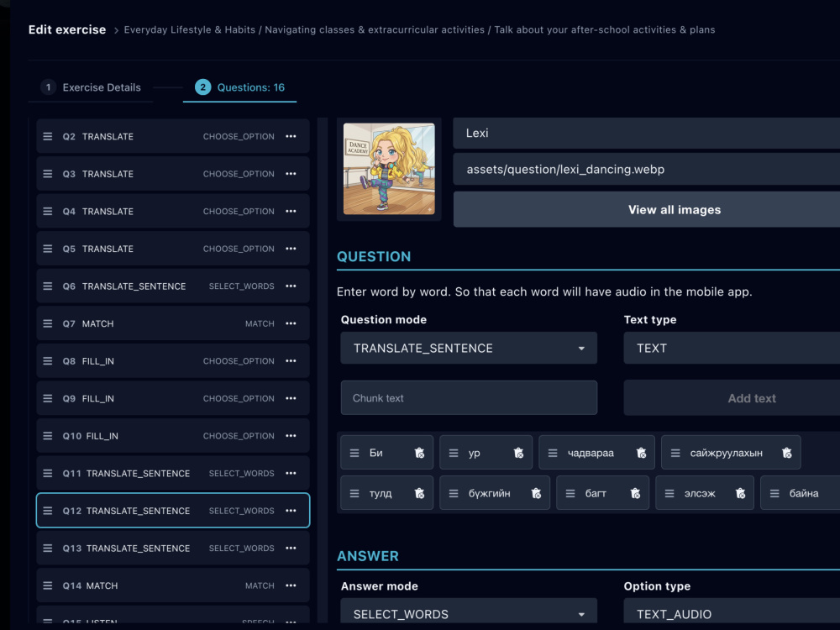Open the more options menu for Q9 FILL_IN
840x630 pixels.
click(291, 398)
